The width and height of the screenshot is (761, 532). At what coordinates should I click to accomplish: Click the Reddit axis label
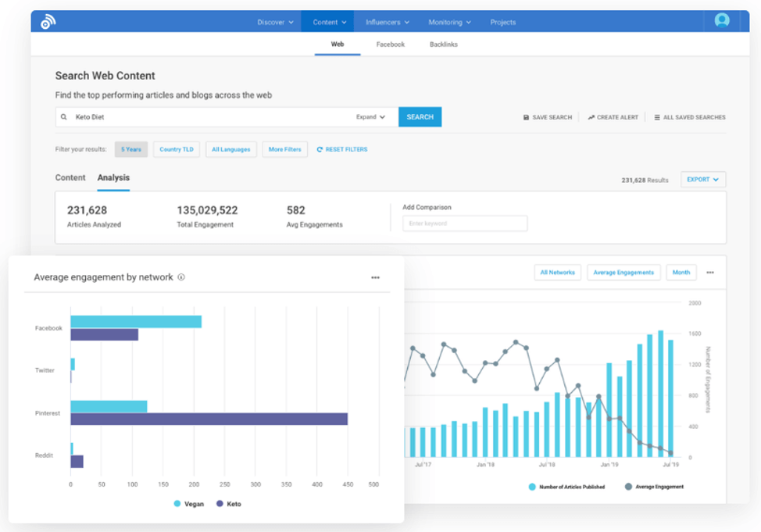coord(45,455)
